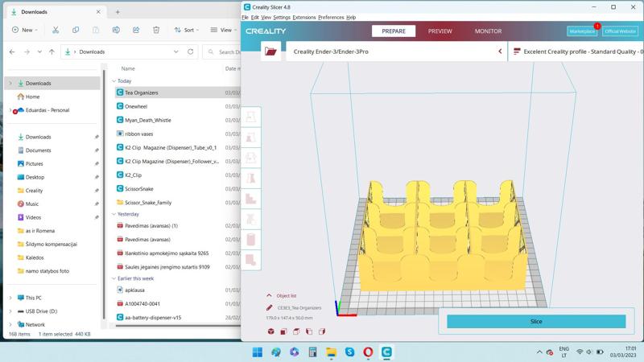Open Creality folder in Quick access
644x362 pixels.
pyautogui.click(x=34, y=191)
